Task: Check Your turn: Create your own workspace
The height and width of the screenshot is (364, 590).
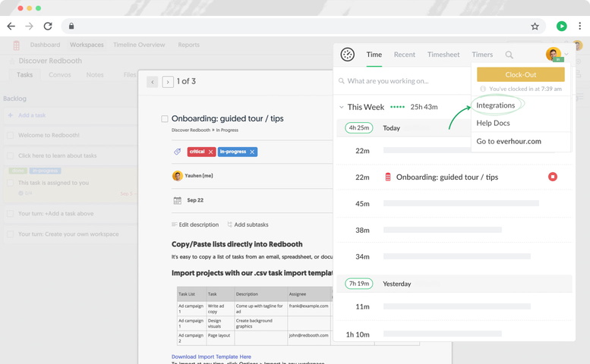Action: 10,234
